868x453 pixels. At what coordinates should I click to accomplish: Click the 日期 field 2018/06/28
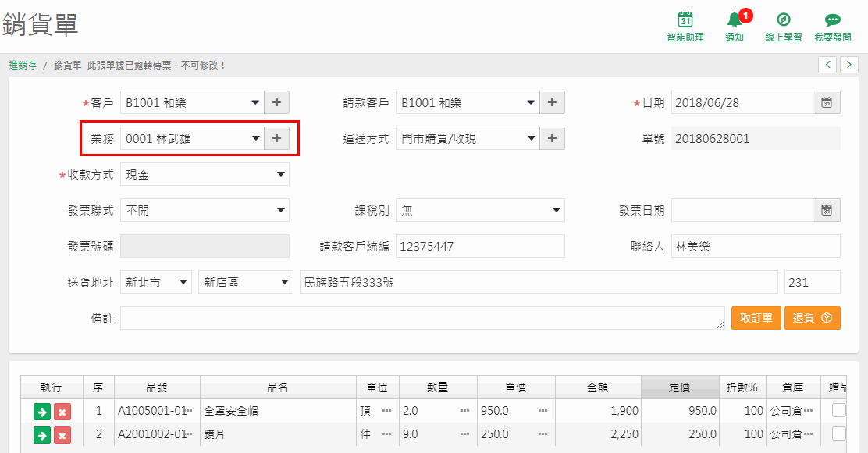(x=742, y=102)
